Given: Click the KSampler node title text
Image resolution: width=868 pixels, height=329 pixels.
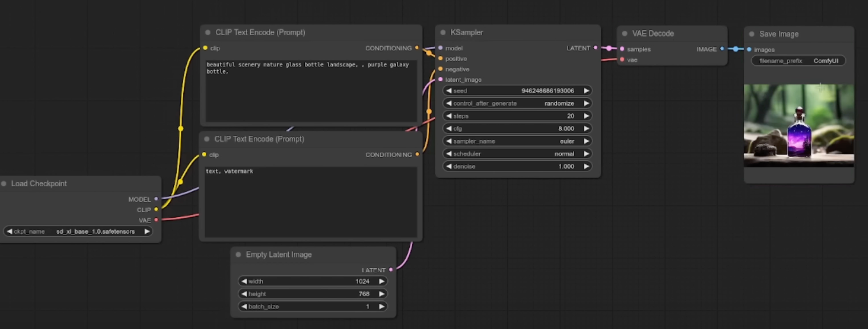Looking at the screenshot, I should 467,32.
